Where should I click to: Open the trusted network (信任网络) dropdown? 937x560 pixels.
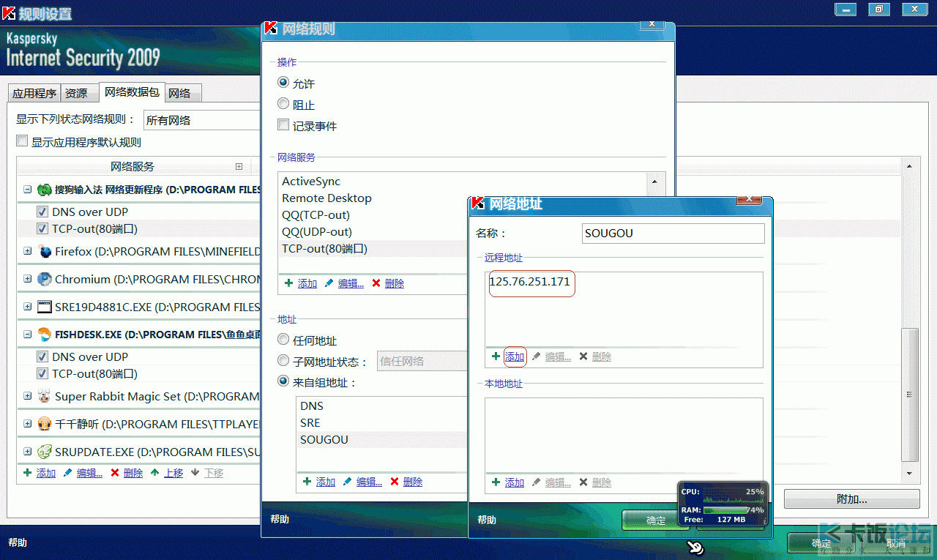pyautogui.click(x=422, y=361)
